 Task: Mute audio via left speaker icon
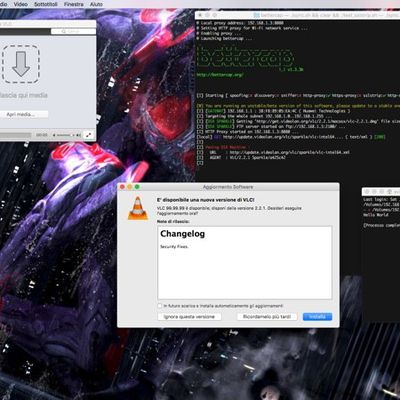click(54, 135)
